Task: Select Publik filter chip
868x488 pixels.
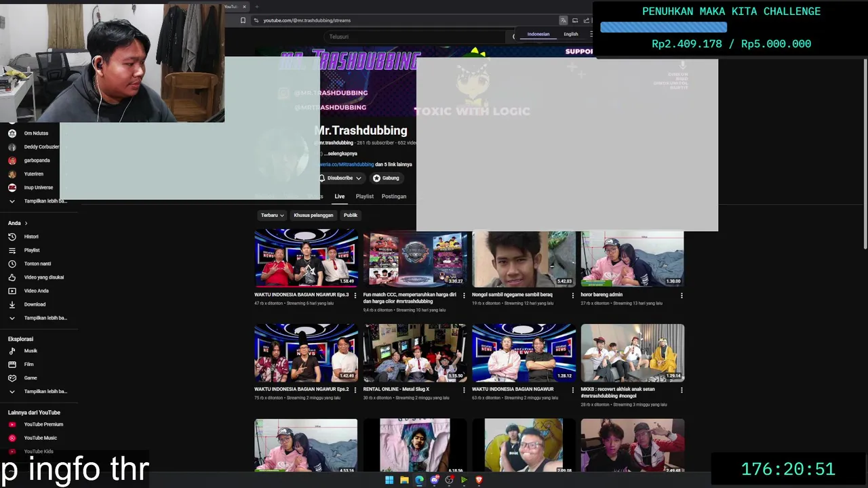Action: pyautogui.click(x=351, y=216)
